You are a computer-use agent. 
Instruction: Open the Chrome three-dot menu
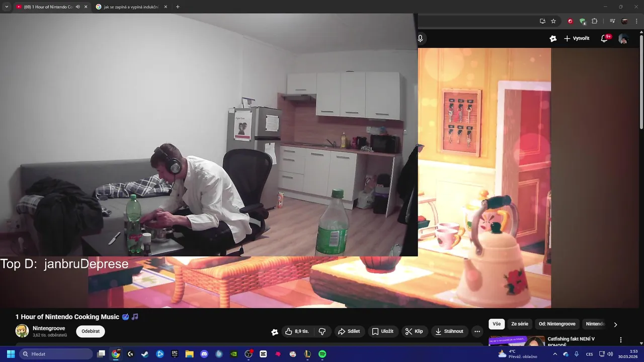pyautogui.click(x=636, y=21)
